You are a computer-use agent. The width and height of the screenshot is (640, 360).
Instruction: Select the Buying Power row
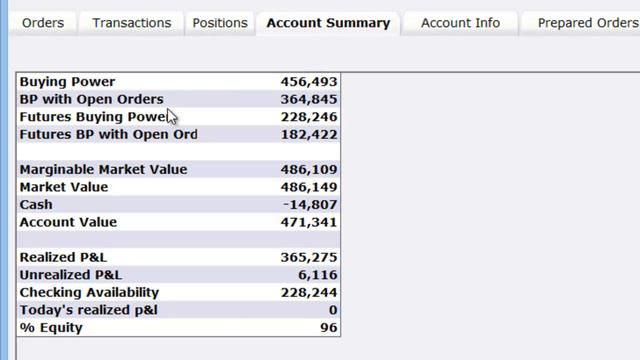coord(178,82)
